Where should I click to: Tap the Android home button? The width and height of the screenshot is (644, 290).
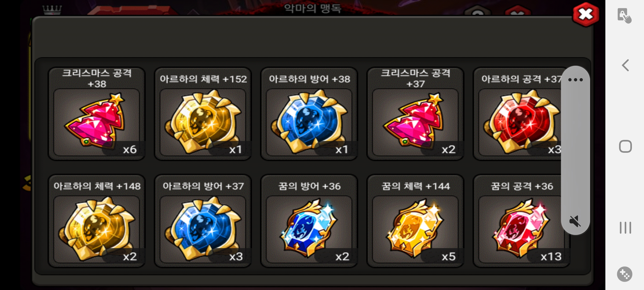tap(625, 147)
